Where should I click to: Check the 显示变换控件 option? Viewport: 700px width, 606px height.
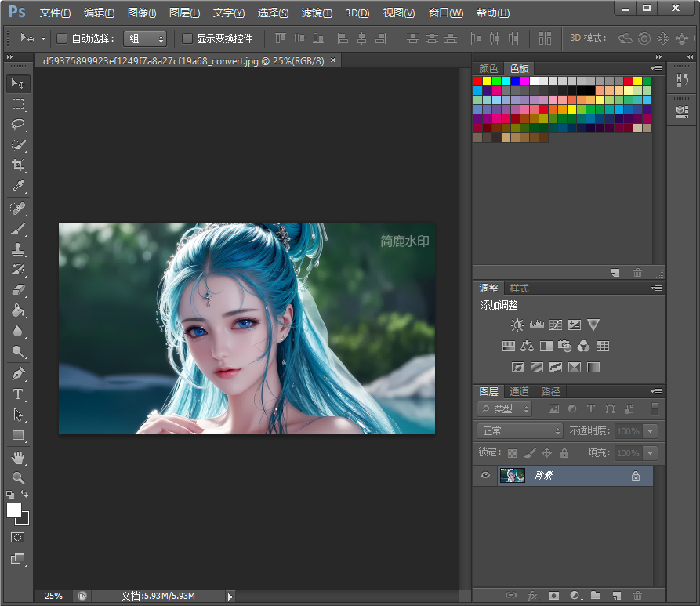186,38
